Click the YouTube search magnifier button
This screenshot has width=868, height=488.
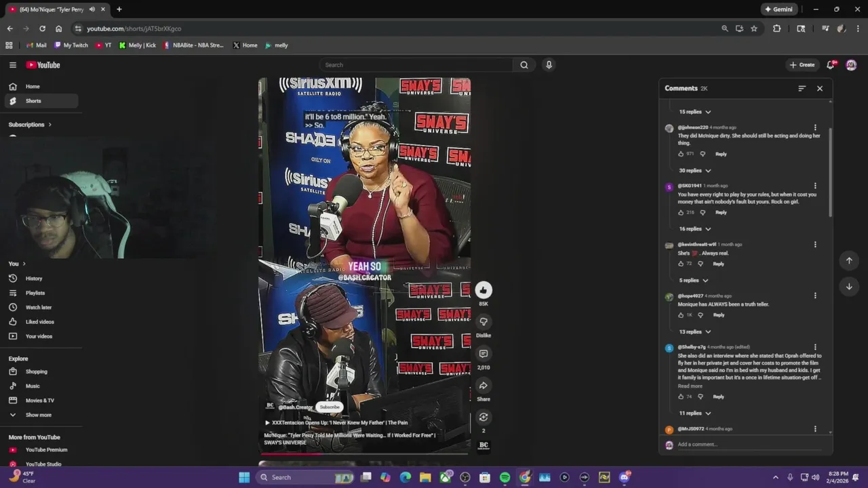[x=524, y=65]
